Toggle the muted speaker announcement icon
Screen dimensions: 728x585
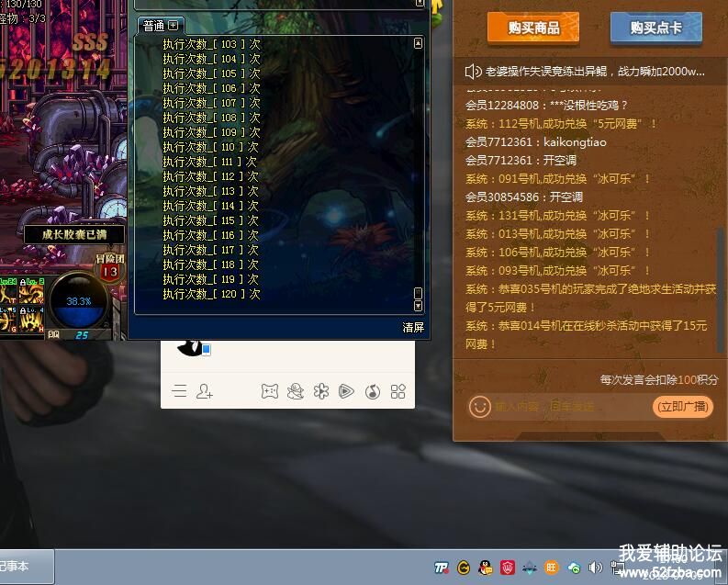[x=473, y=71]
